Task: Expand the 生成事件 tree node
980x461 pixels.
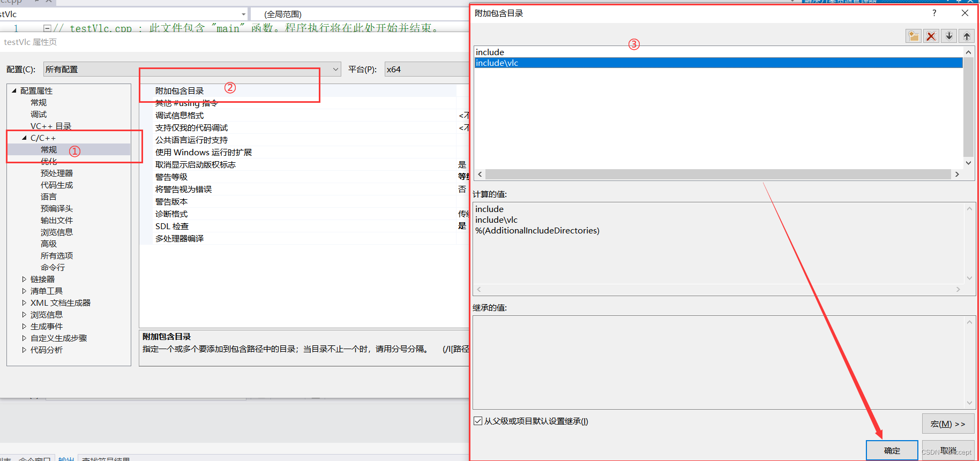Action: click(24, 326)
